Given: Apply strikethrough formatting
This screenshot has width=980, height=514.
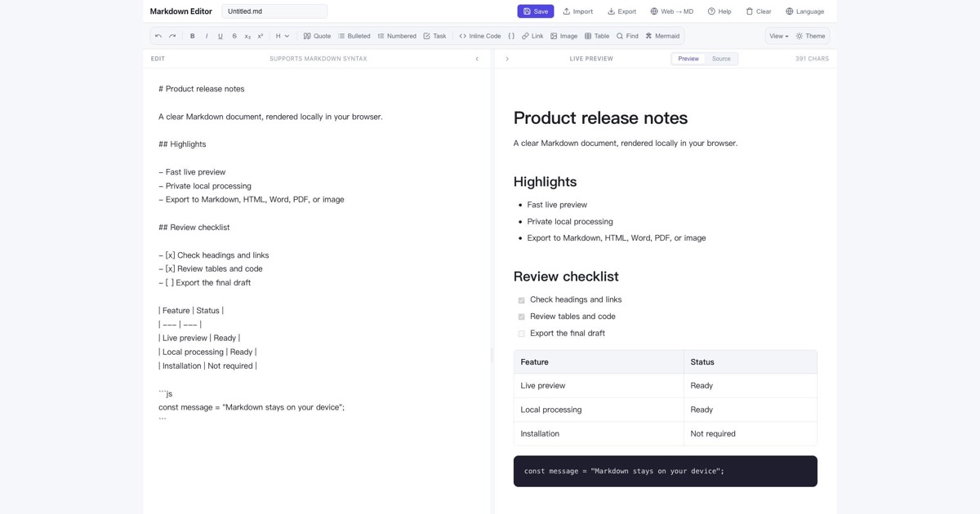Looking at the screenshot, I should [x=234, y=36].
